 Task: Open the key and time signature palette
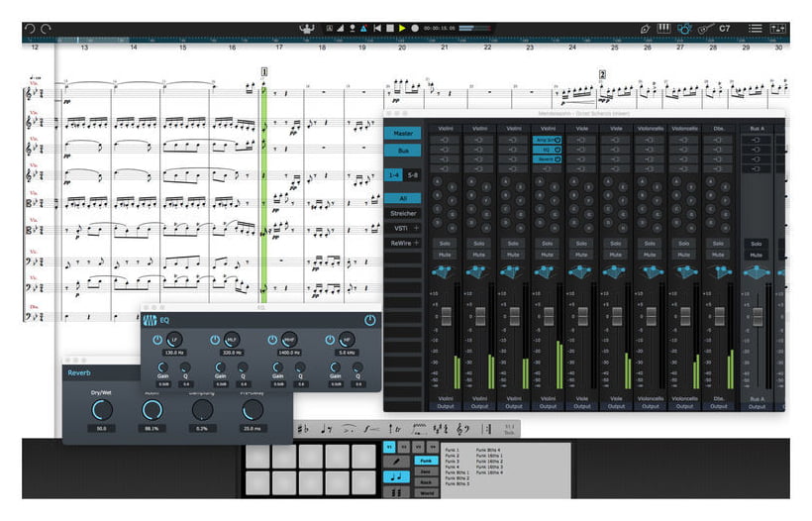(441, 429)
